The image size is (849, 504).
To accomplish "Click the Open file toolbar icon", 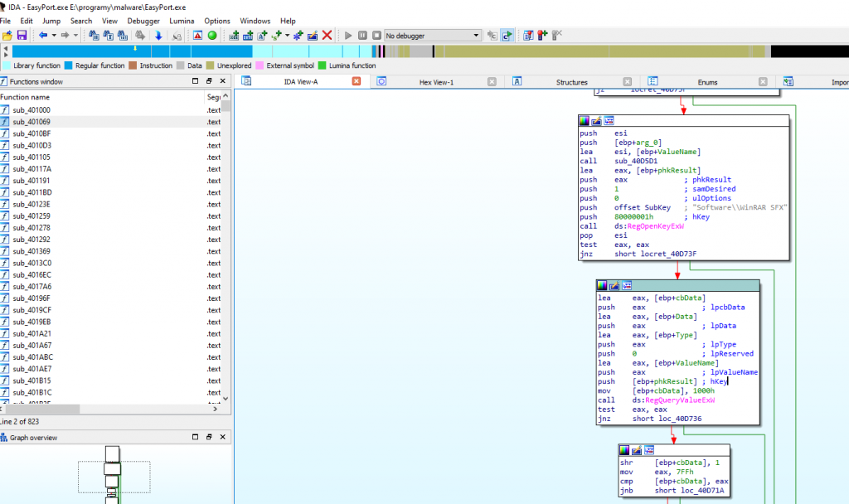I will click(x=7, y=36).
